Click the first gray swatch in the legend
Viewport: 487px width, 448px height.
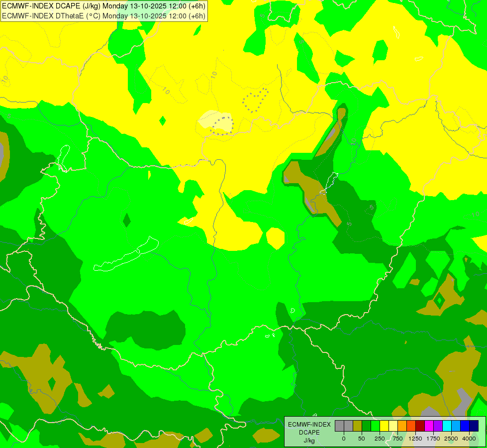(339, 426)
